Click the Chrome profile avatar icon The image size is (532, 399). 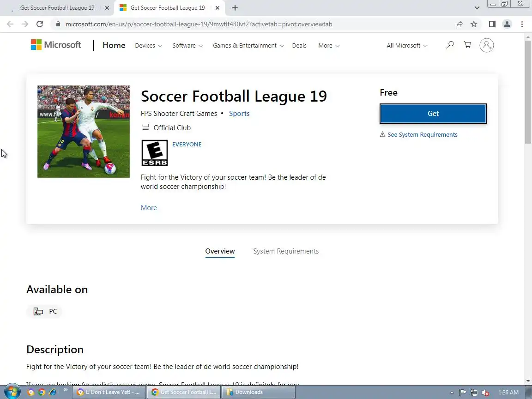tap(507, 24)
